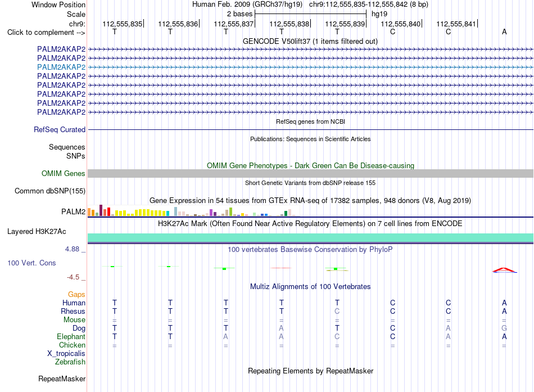Click the gray OMIM Genes bar
The height and width of the screenshot is (392, 534).
pyautogui.click(x=310, y=173)
